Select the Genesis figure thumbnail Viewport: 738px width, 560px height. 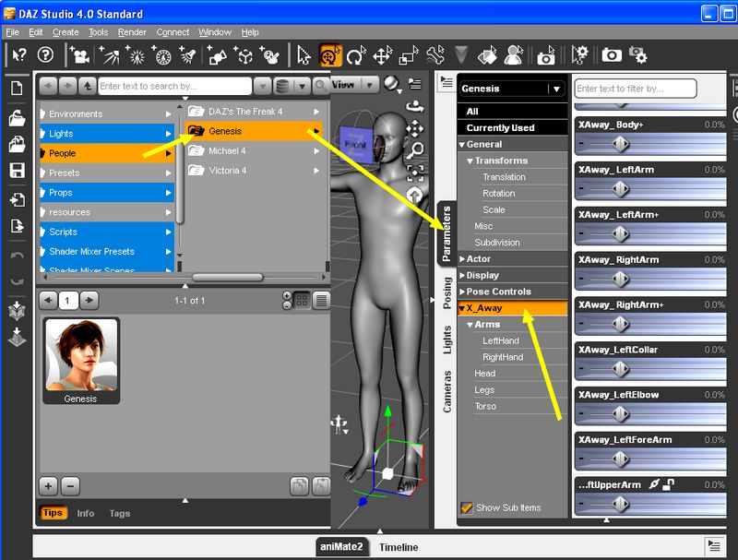[x=81, y=361]
